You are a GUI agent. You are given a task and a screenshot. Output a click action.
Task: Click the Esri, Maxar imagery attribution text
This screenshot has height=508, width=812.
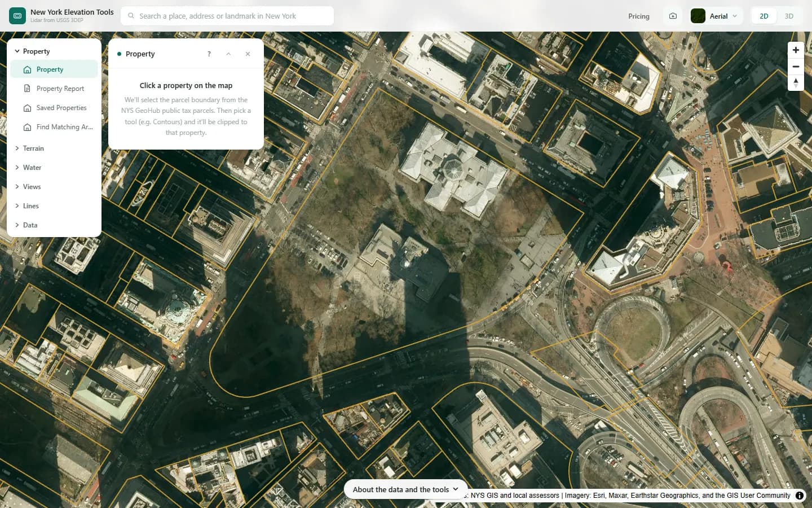[677, 496]
